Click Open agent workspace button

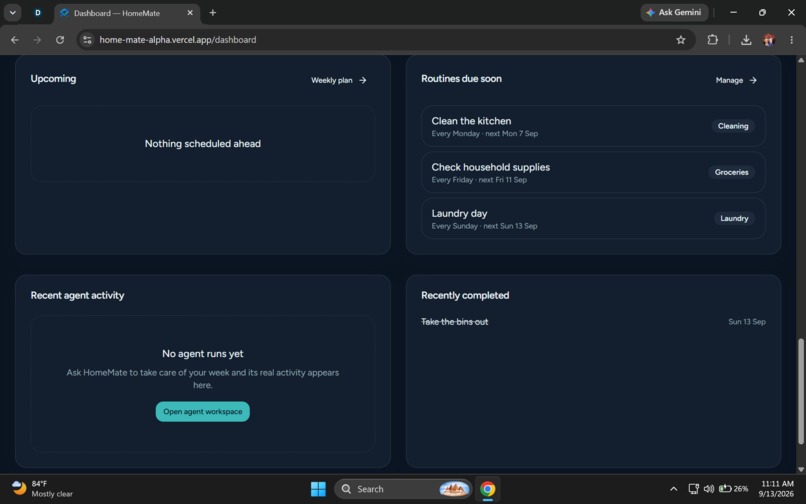203,411
